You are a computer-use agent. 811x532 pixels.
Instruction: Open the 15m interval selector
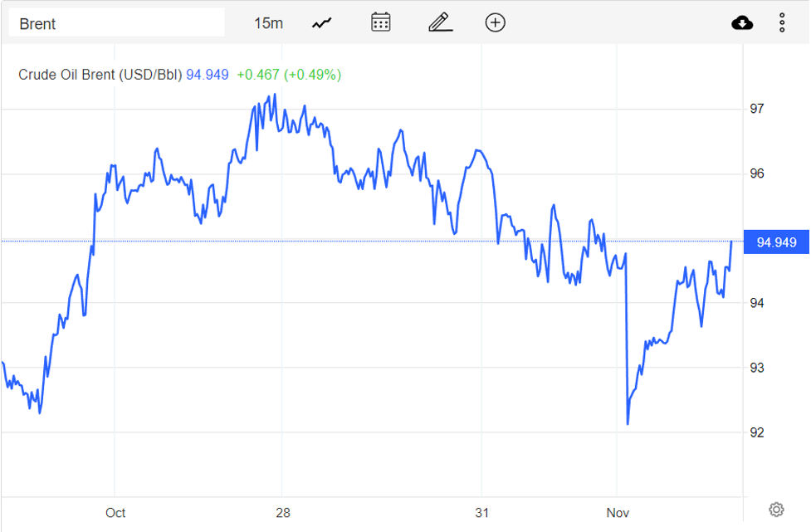pos(267,22)
